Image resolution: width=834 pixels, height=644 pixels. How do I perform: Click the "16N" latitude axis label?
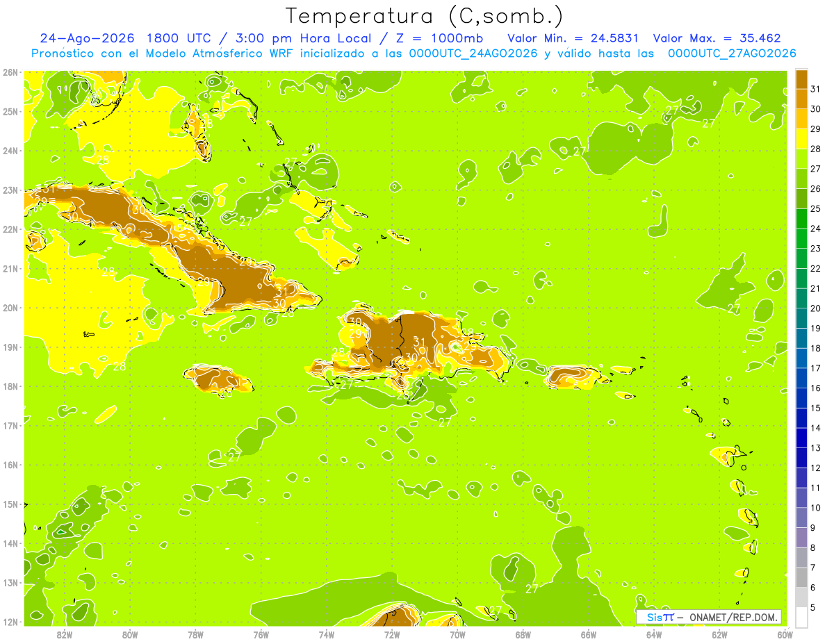click(x=10, y=465)
